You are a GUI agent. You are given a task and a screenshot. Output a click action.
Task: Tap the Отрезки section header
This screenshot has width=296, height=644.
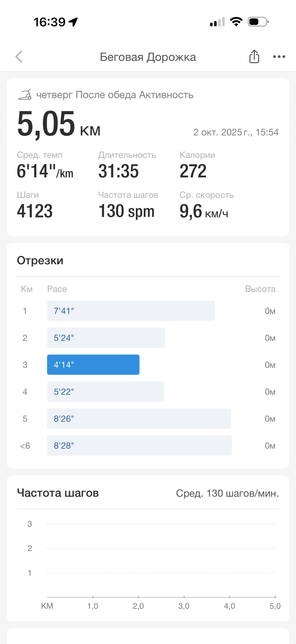[x=40, y=260]
